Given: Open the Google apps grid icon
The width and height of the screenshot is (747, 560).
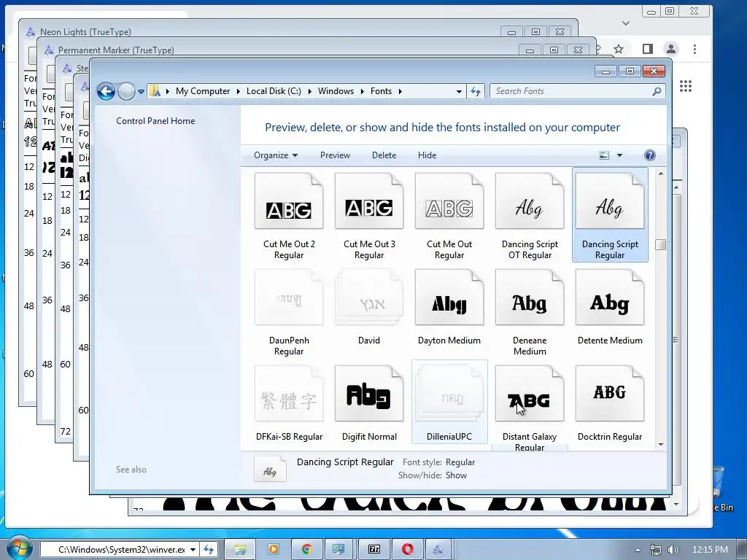Looking at the screenshot, I should [686, 86].
